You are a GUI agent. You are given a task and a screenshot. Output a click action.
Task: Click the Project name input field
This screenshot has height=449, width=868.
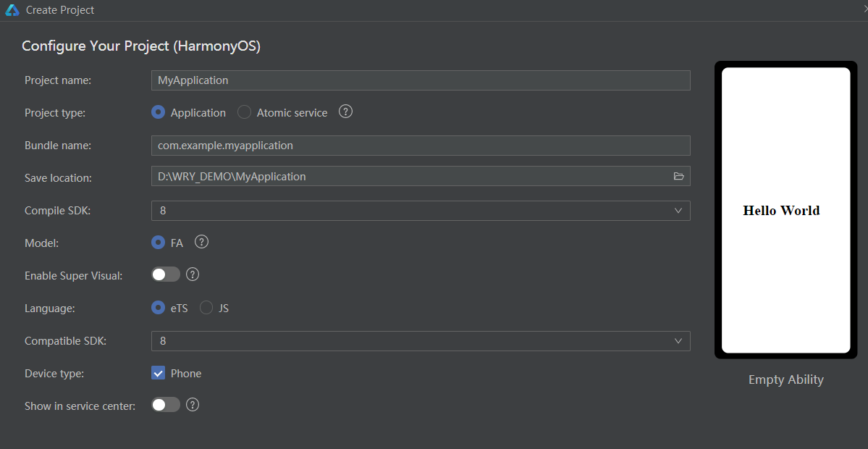[421, 80]
